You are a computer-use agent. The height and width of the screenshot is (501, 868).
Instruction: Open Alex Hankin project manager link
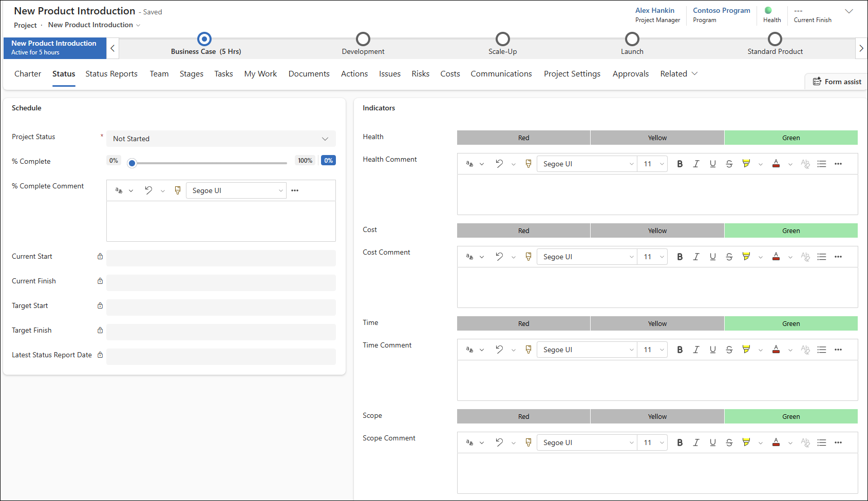pyautogui.click(x=654, y=10)
